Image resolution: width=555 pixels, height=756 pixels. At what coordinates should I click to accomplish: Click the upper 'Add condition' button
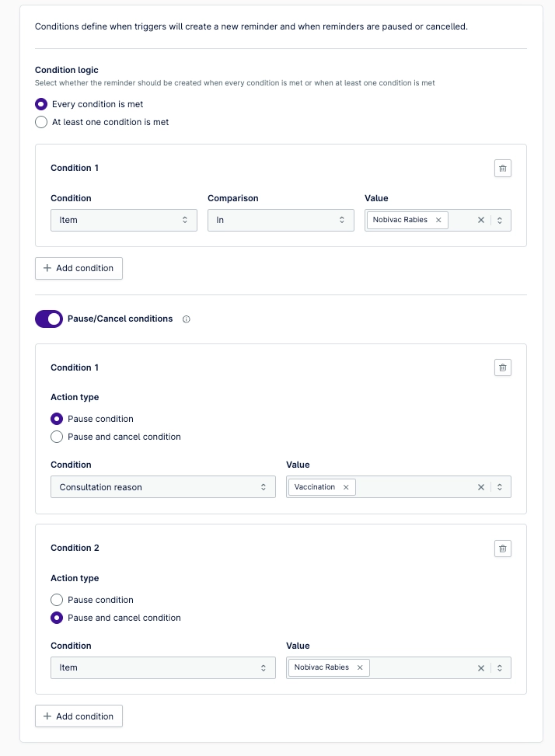(x=79, y=268)
